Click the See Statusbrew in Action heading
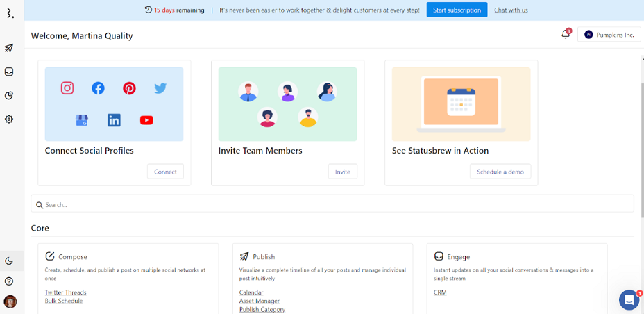Screen dimensions: 644x314 point(440,151)
